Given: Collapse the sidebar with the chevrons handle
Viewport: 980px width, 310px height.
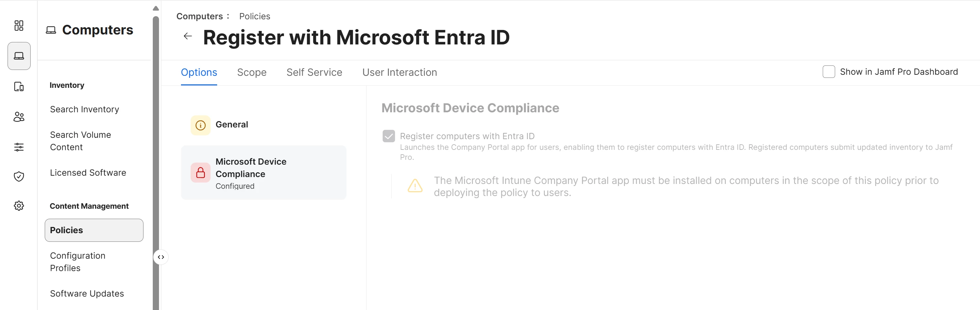Looking at the screenshot, I should [x=161, y=257].
